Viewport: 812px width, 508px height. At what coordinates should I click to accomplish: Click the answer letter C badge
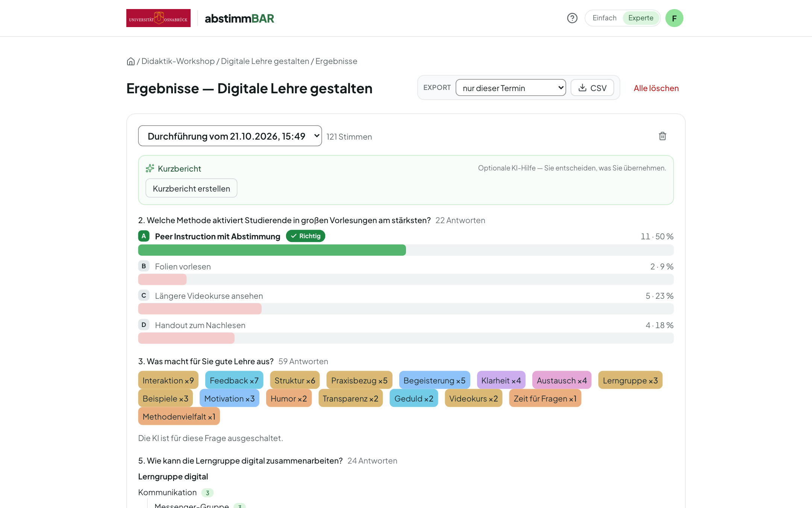point(144,295)
